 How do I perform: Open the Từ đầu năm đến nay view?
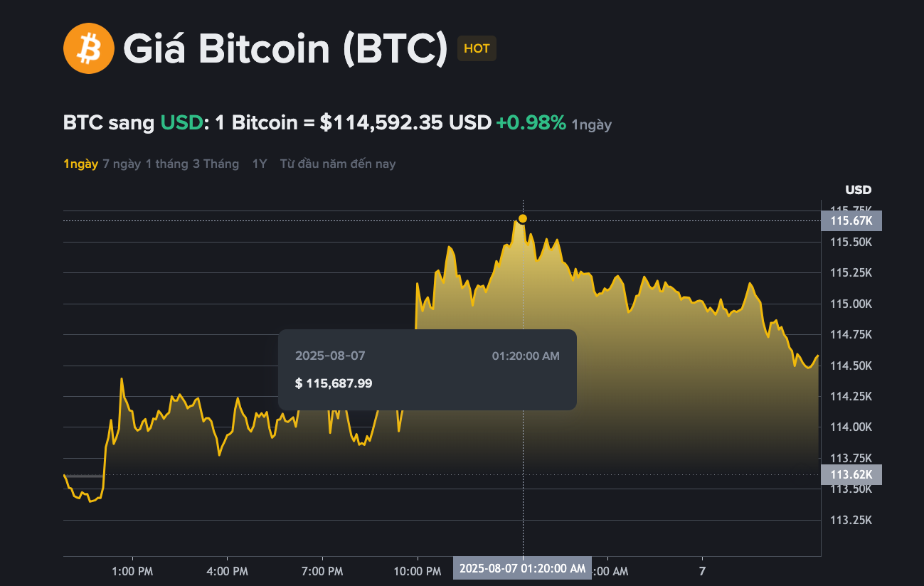pos(337,163)
